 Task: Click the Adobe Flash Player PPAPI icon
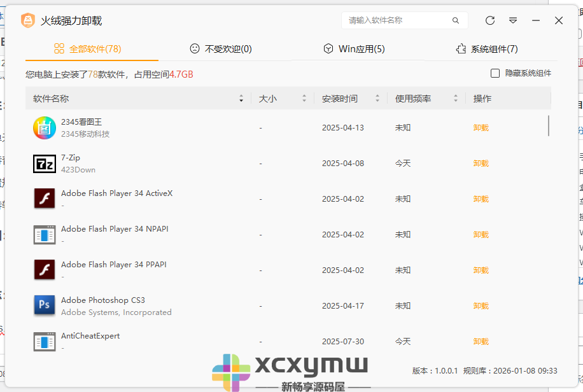point(44,270)
